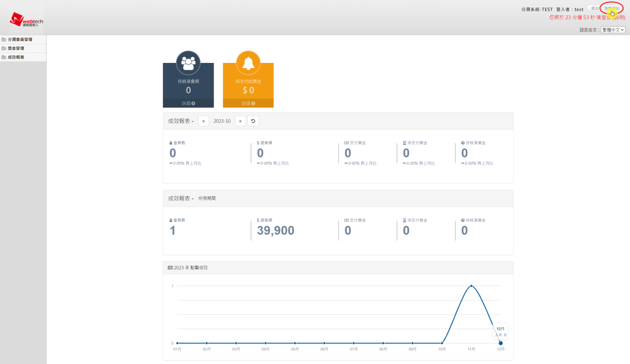
Task: Open the 語言版本 language dropdown
Action: pyautogui.click(x=613, y=30)
